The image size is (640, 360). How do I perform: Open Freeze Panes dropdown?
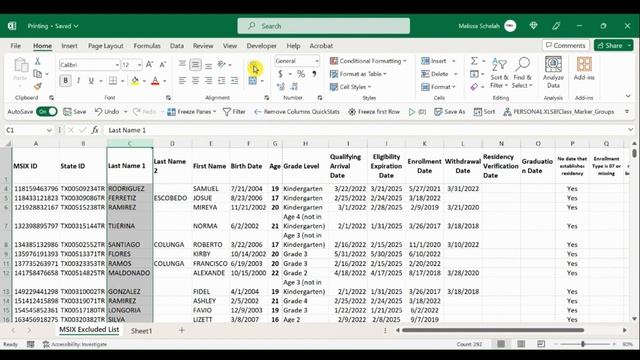click(191, 111)
